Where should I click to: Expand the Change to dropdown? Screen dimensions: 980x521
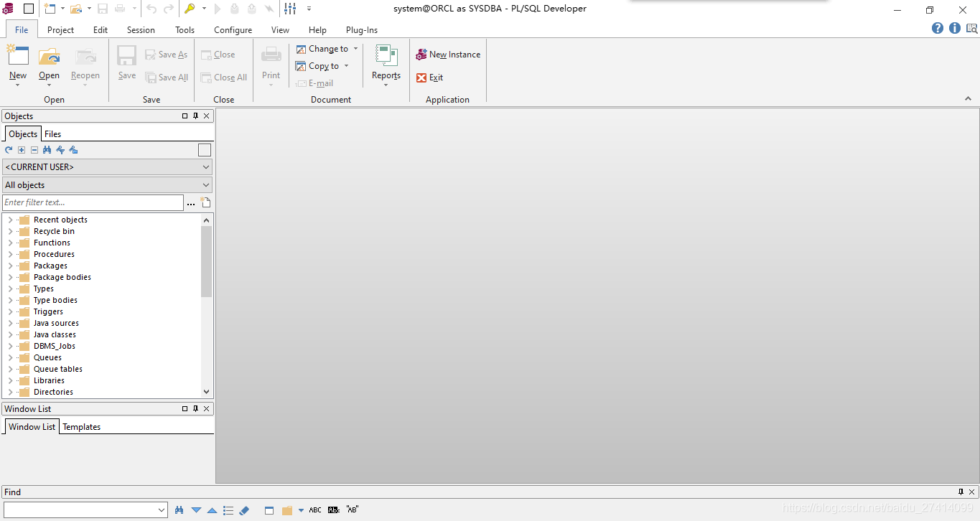355,49
